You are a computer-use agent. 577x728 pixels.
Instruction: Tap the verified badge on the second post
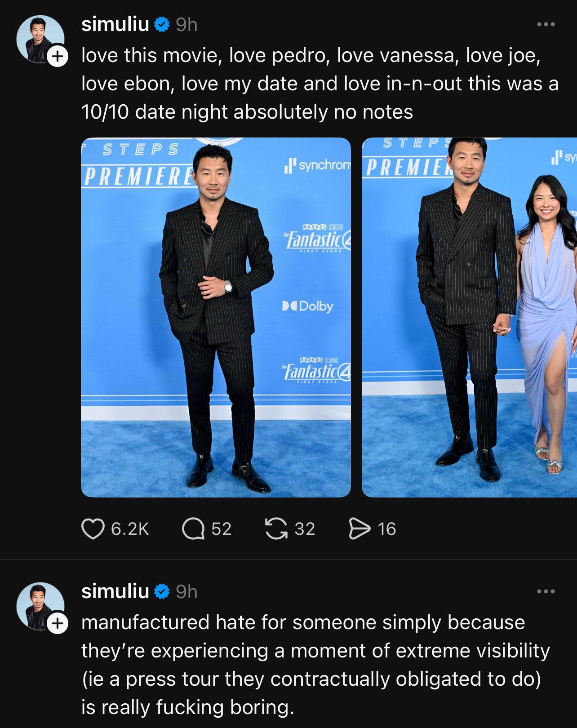point(162,592)
